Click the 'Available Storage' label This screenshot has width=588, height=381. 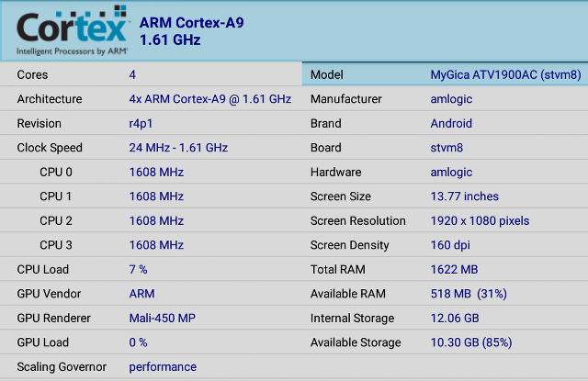[356, 342]
